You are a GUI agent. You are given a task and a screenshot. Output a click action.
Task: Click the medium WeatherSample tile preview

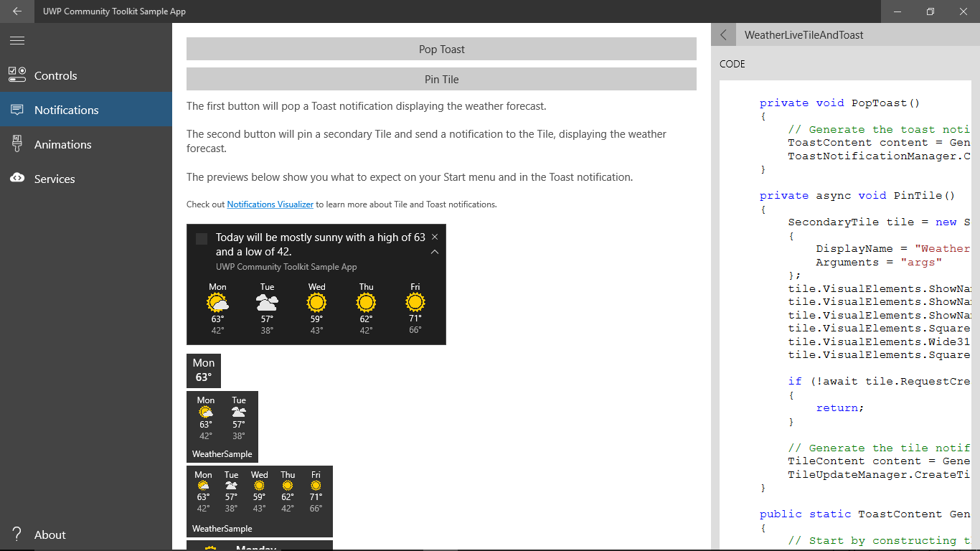click(222, 427)
